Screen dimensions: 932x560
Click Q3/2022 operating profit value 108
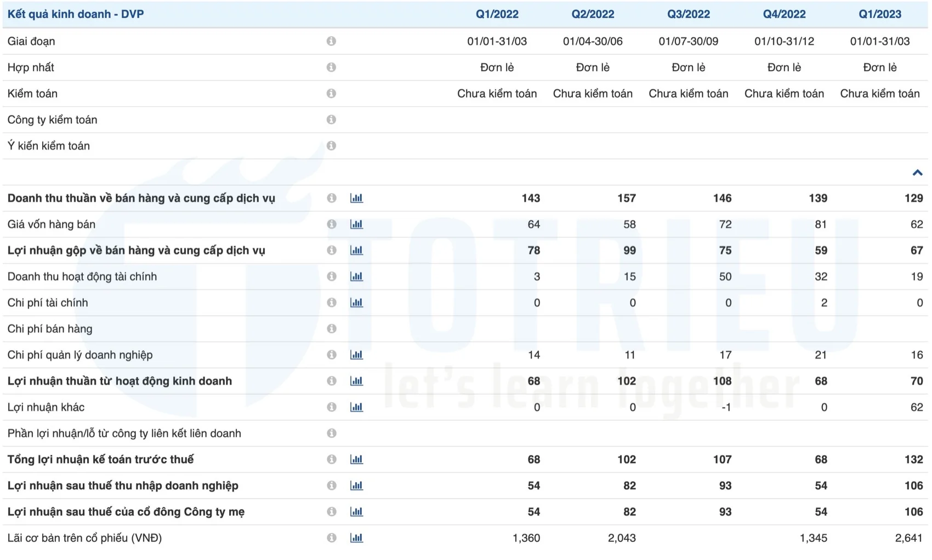[723, 381]
